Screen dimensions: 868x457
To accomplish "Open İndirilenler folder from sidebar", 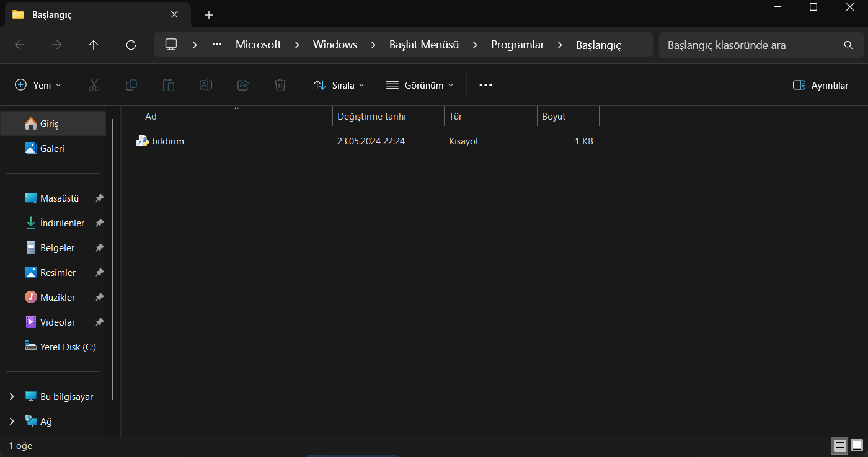I will pyautogui.click(x=62, y=223).
